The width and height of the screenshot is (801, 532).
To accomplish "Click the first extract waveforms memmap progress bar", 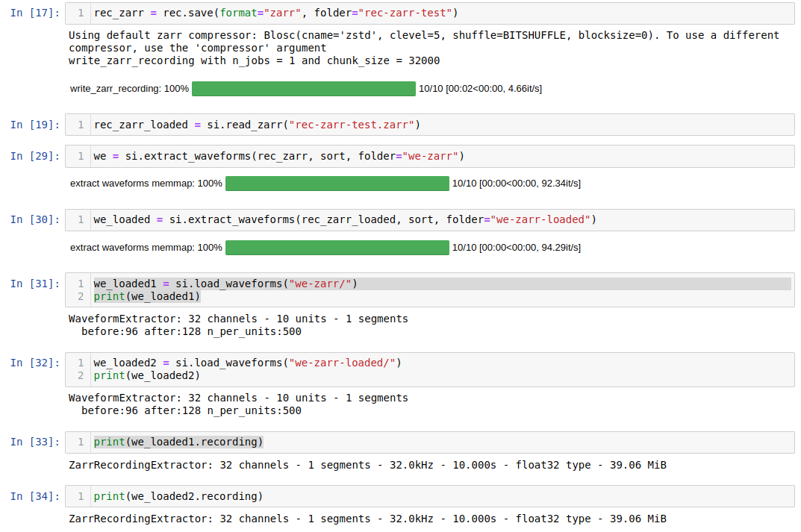I will click(337, 183).
